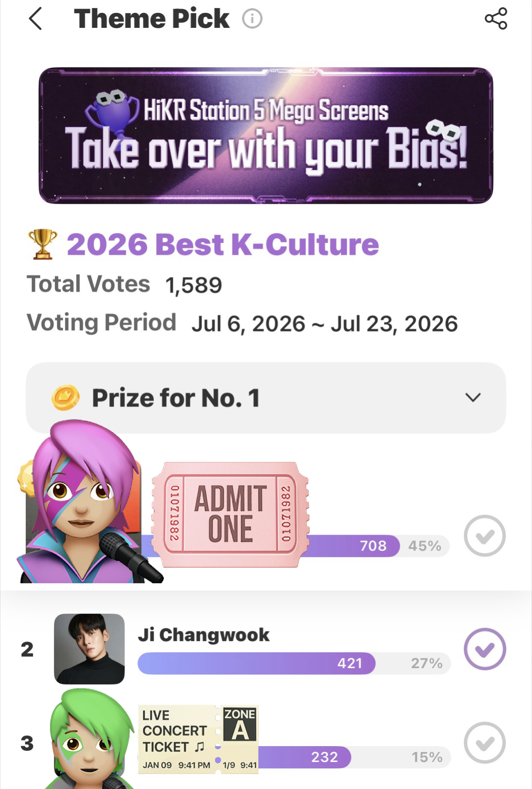Select the vote checkmark for the 45% entry

tap(484, 536)
